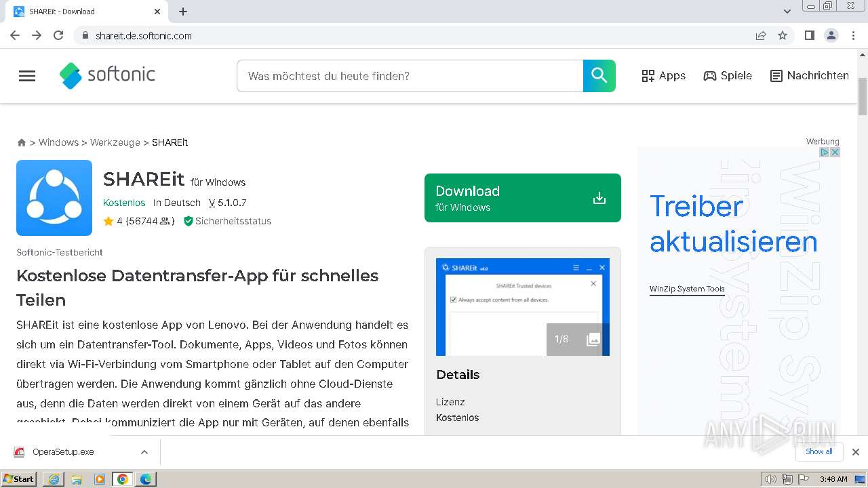This screenshot has width=868, height=488.
Task: Expand the tab search dropdown
Action: tap(787, 12)
